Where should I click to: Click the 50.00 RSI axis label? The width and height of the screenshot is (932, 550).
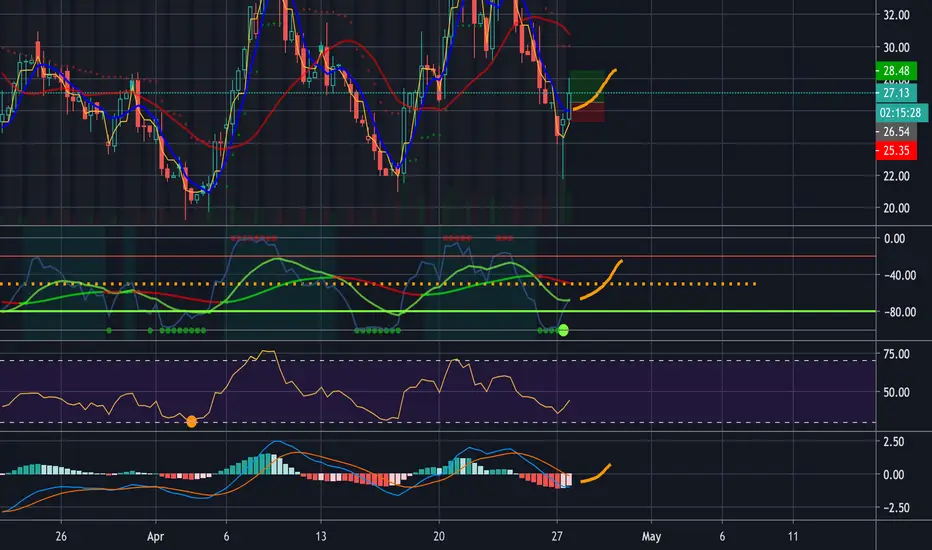pos(896,392)
